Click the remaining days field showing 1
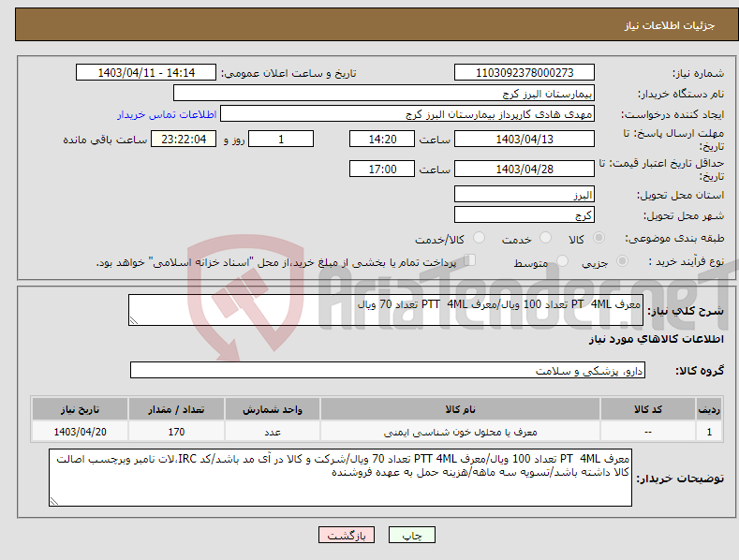Image resolution: width=739 pixels, height=560 pixels. click(x=281, y=139)
